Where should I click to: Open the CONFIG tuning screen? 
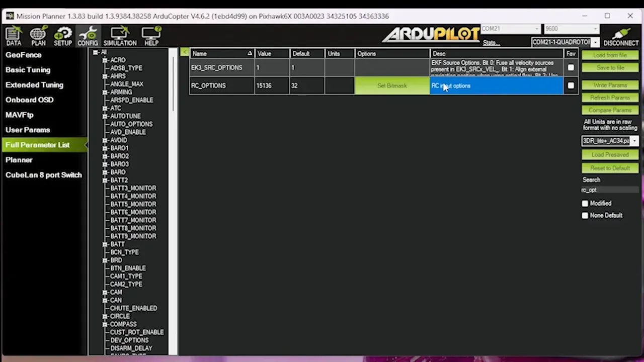(88, 36)
